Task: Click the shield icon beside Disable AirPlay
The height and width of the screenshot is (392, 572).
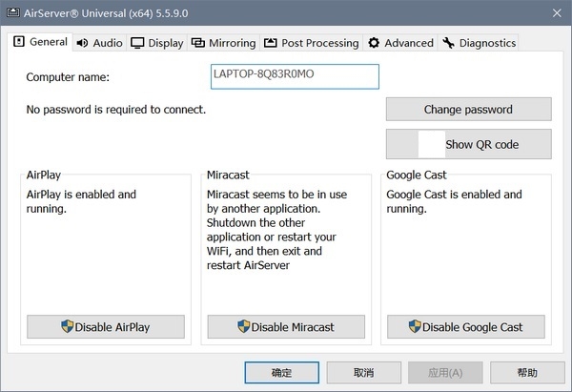Action: click(67, 327)
